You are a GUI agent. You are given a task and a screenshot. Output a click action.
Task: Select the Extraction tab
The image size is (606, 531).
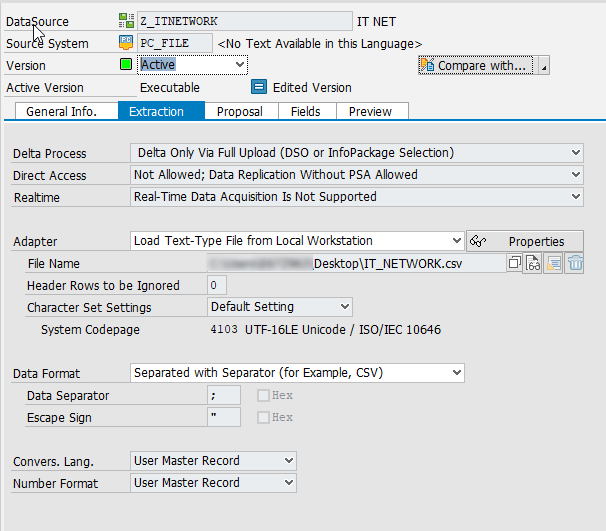coord(162,111)
